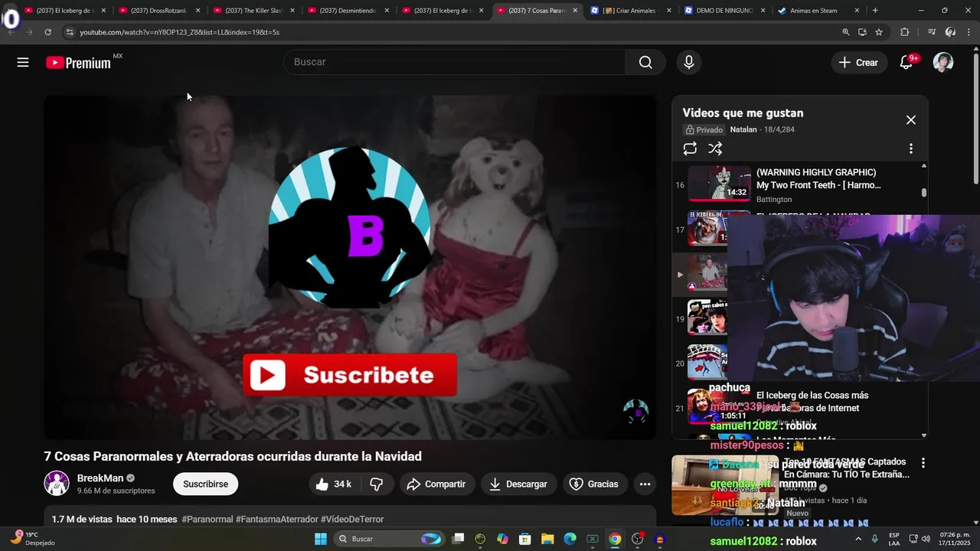
Task: Open a new browser tab
Action: click(x=875, y=11)
